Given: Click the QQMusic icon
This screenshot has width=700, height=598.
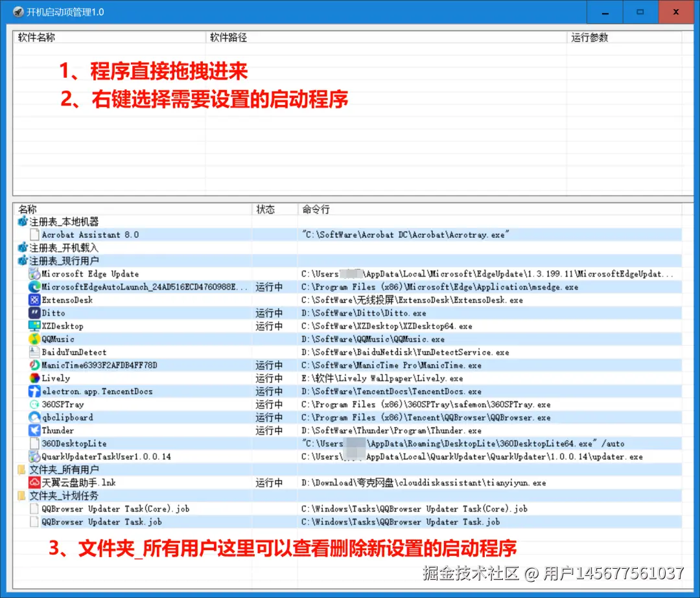Looking at the screenshot, I should [x=34, y=339].
